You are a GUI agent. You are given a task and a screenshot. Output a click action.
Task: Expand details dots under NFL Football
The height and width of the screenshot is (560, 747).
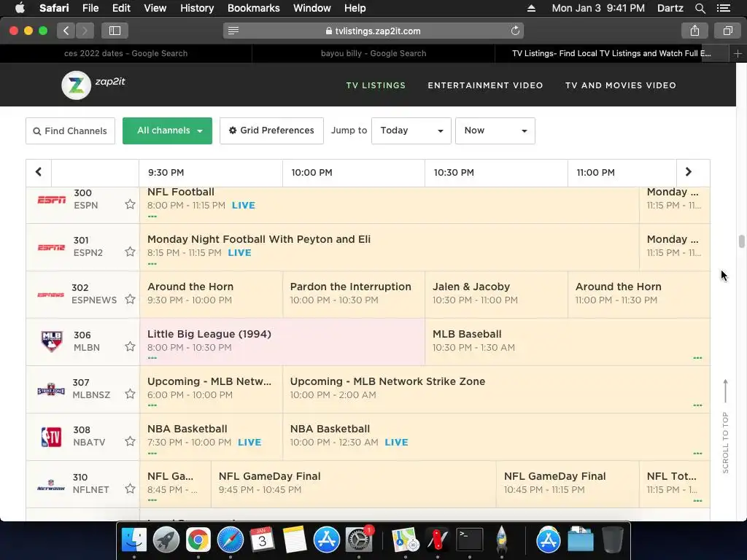(x=152, y=217)
